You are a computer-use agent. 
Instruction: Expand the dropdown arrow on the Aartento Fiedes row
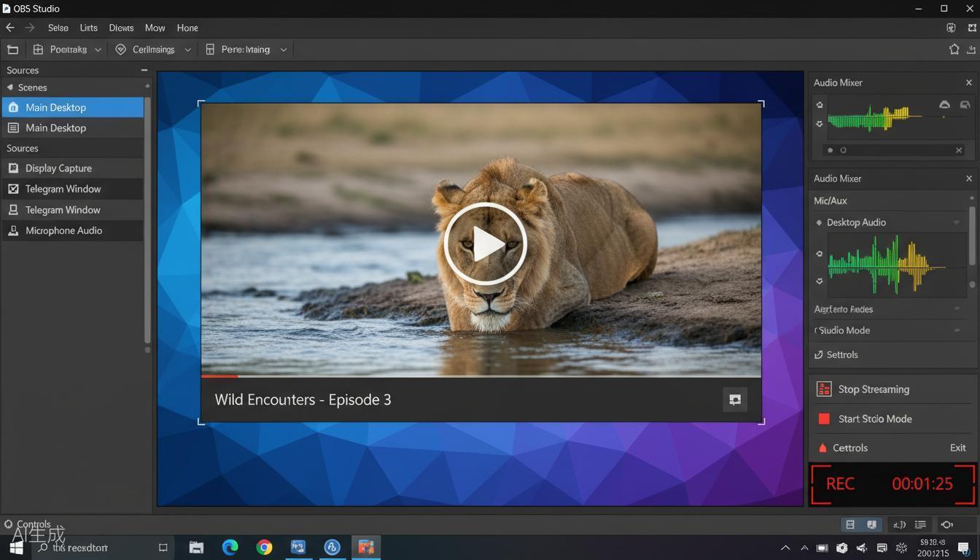957,309
